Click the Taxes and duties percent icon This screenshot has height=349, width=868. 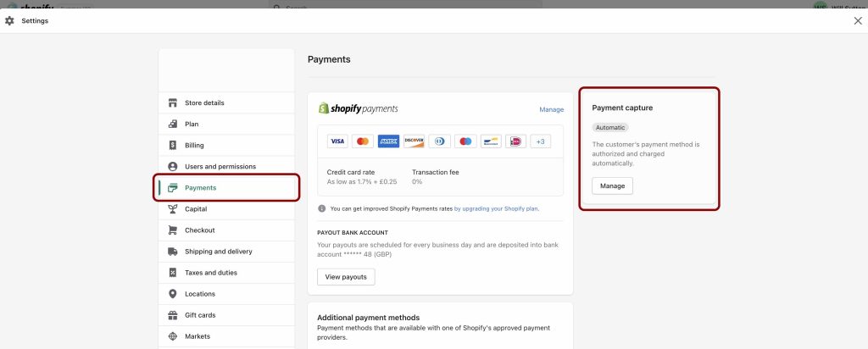click(173, 273)
